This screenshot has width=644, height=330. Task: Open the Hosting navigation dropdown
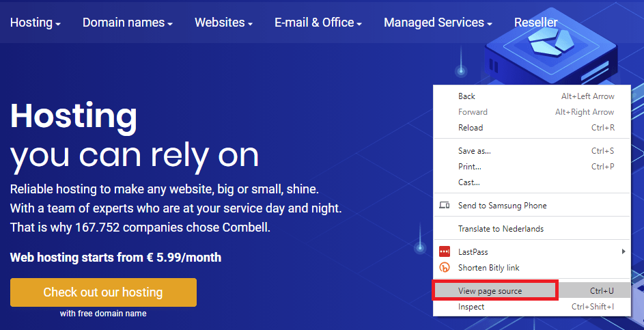tap(36, 23)
